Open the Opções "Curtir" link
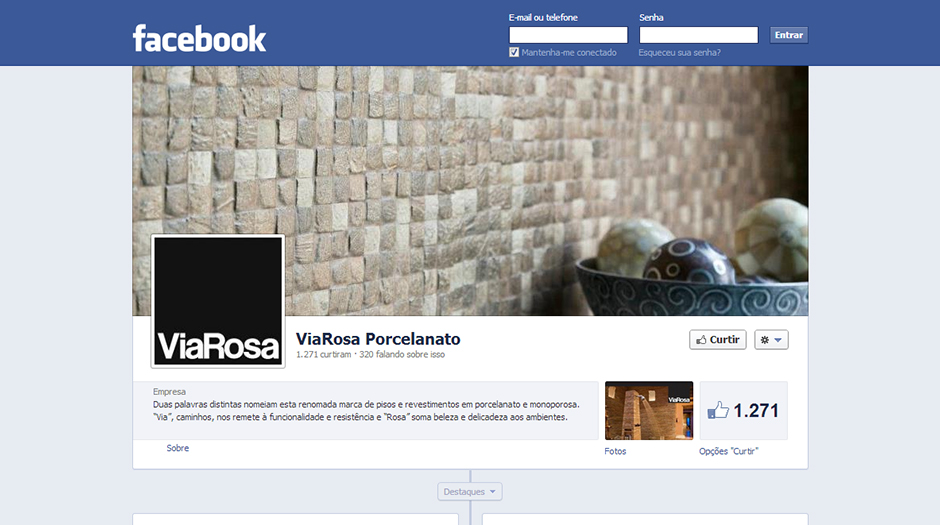 [728, 451]
